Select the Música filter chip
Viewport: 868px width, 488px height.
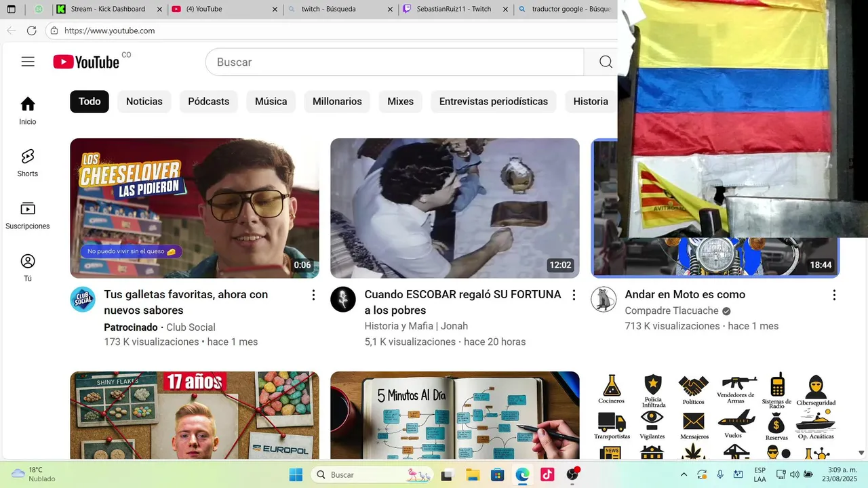[x=271, y=101]
